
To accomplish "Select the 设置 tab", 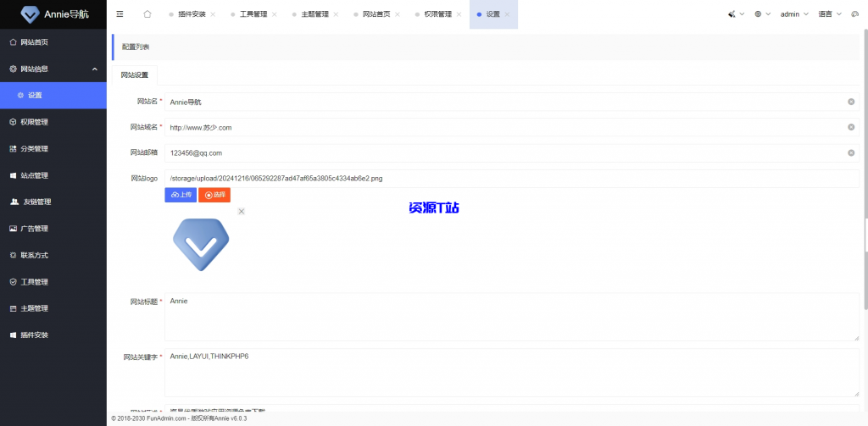I will [x=492, y=14].
